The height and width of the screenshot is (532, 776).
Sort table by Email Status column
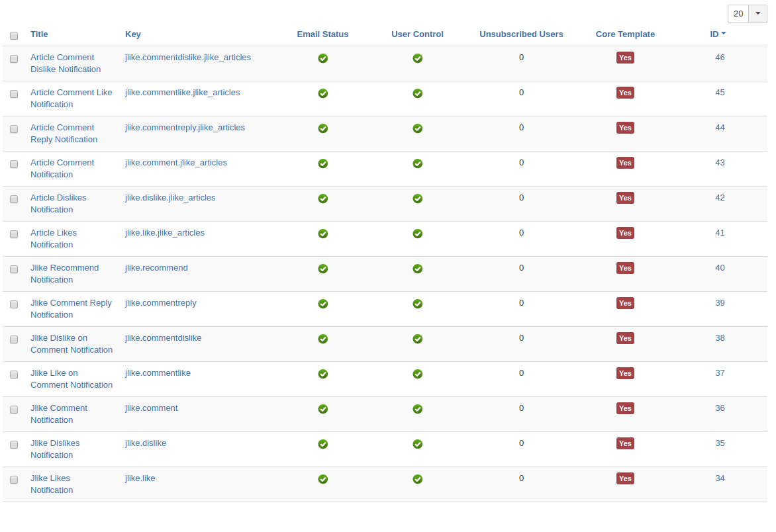pyautogui.click(x=322, y=34)
